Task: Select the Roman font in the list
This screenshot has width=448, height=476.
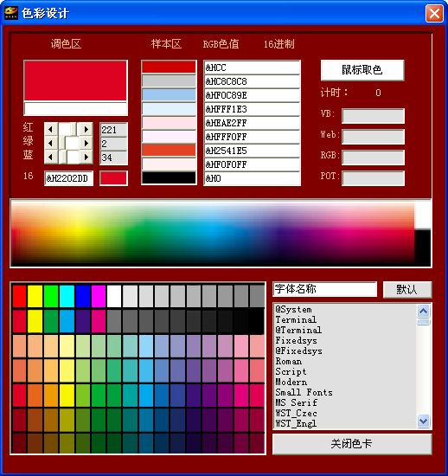Action: (x=289, y=361)
